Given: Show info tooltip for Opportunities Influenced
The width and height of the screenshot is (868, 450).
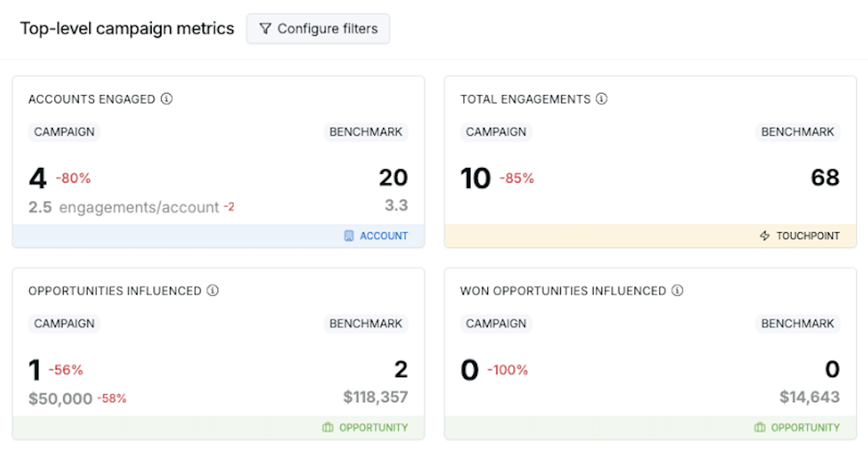Looking at the screenshot, I should pyautogui.click(x=212, y=290).
